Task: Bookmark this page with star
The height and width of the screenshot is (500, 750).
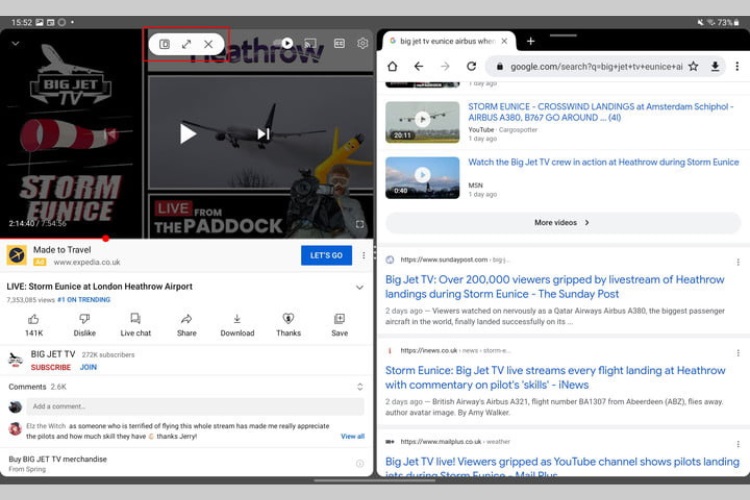Action: point(693,66)
